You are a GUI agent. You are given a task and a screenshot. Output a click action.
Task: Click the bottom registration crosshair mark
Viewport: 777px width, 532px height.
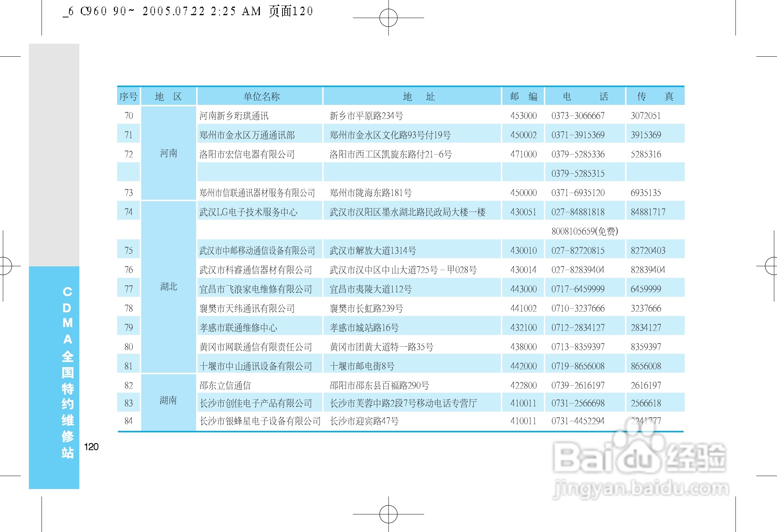click(388, 514)
